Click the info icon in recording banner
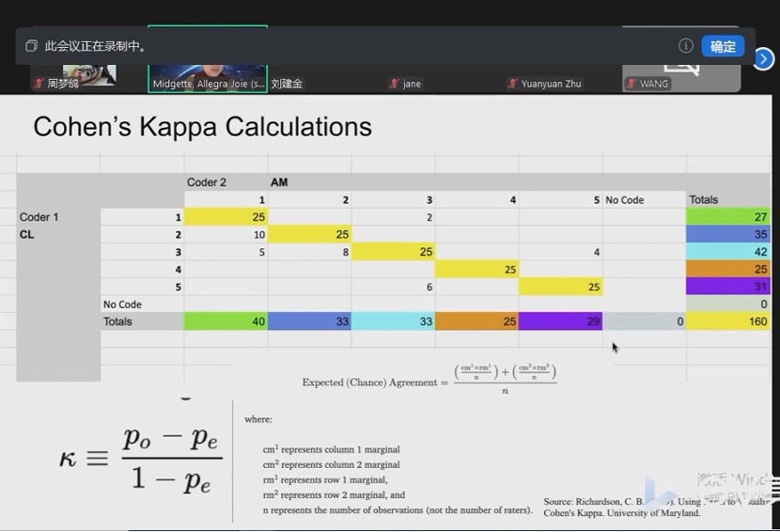The image size is (780, 532). coord(686,46)
